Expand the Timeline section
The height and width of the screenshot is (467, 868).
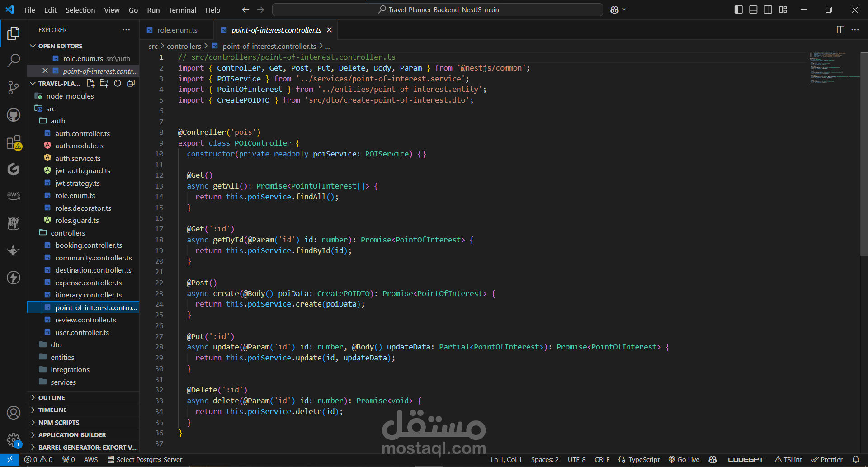(x=83, y=410)
